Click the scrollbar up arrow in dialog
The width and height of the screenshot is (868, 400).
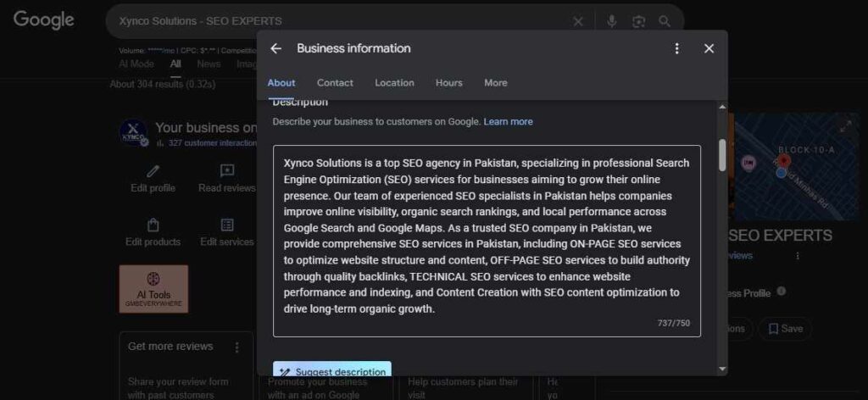pos(722,107)
